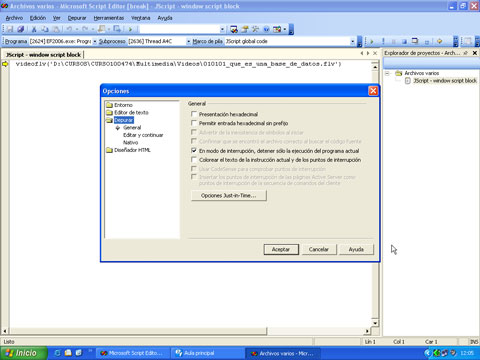This screenshot has height=360, width=480.
Task: Select the JScript - window script block tab
Action: (43, 55)
